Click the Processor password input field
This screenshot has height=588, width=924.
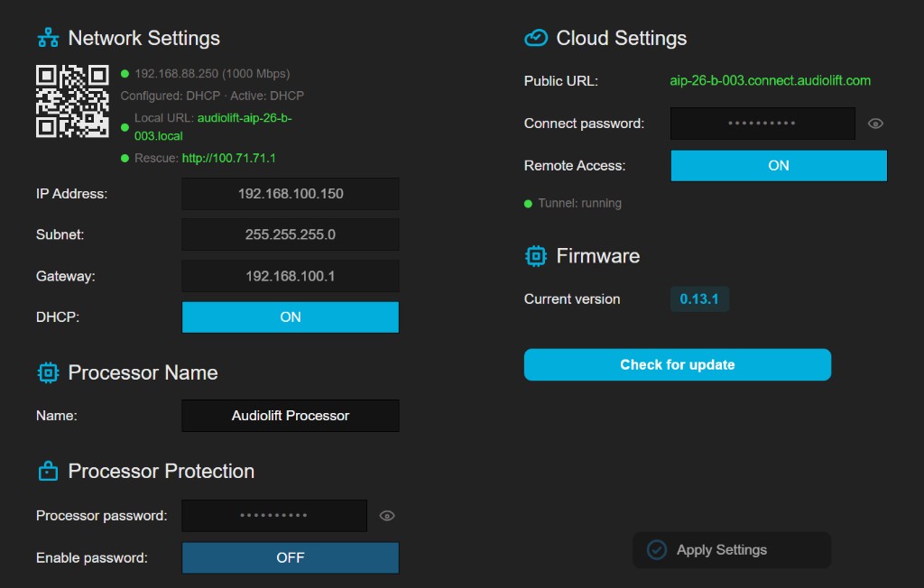pos(274,516)
